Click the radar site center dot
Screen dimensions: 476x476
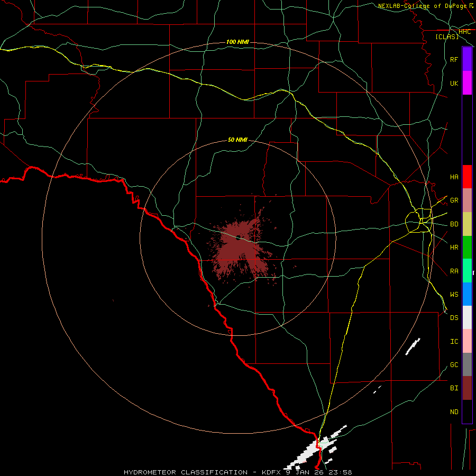(x=238, y=237)
